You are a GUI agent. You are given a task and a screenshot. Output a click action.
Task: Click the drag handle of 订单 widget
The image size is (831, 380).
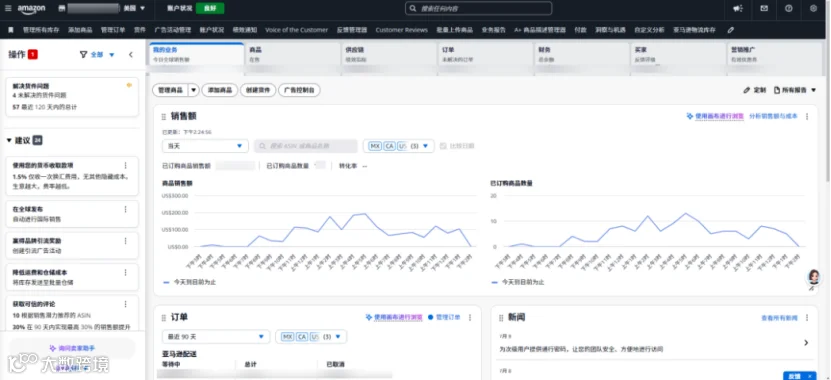tap(163, 317)
